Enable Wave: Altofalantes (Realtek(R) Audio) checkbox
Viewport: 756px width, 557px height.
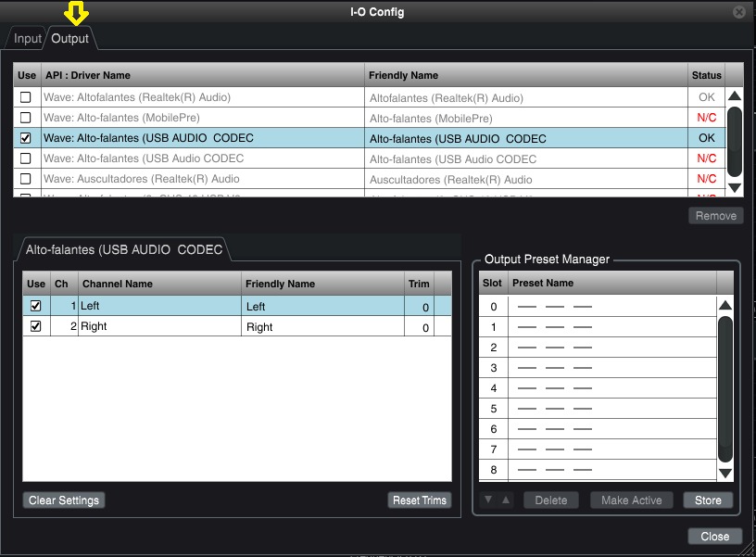tap(26, 97)
